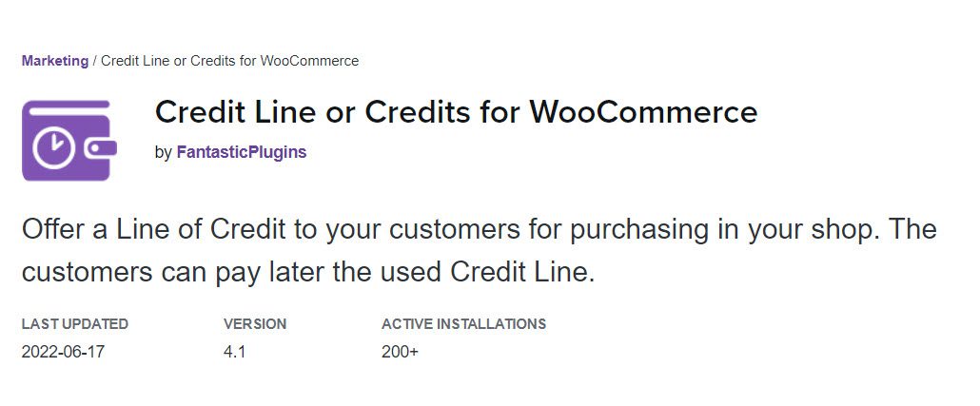Click description line 'Offer a Line of Credit'
980x406 pixels.
point(480,229)
